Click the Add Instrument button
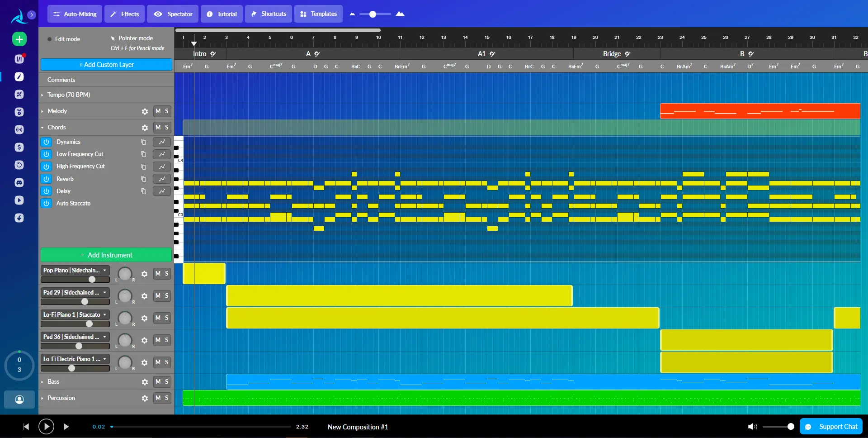Viewport: 868px width, 438px height. point(106,255)
